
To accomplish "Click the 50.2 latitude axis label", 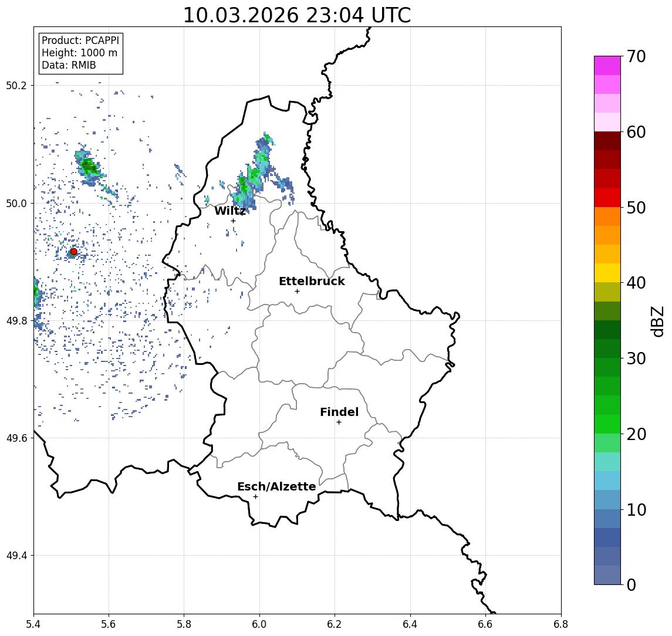I will click(x=16, y=85).
